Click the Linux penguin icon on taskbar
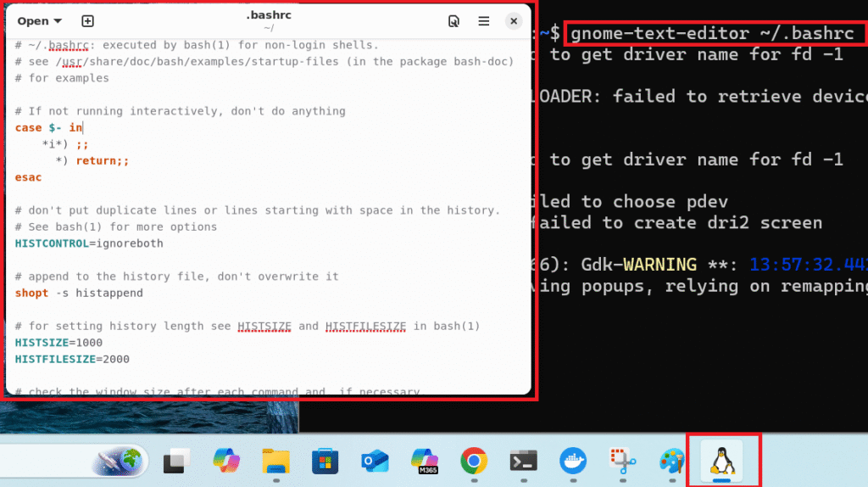868x487 pixels. (722, 461)
